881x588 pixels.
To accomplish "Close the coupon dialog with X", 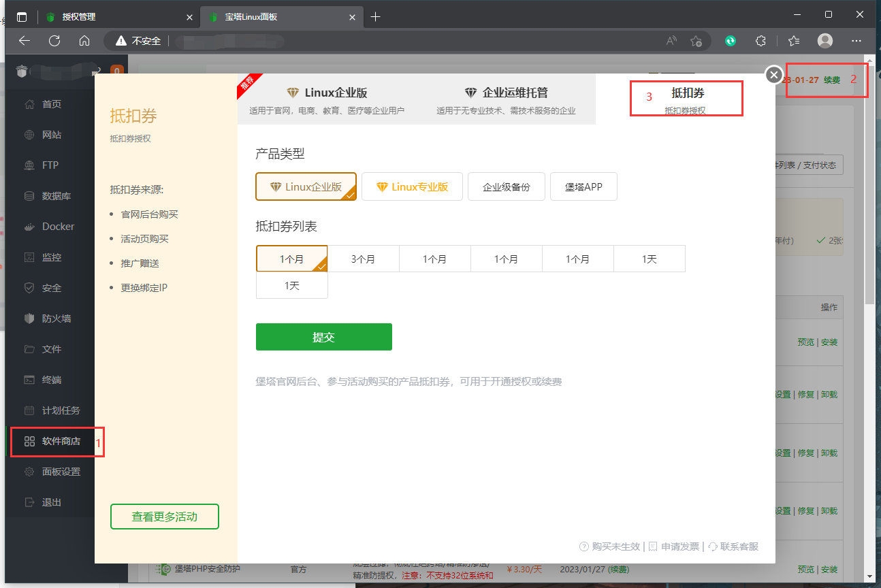I will [773, 75].
